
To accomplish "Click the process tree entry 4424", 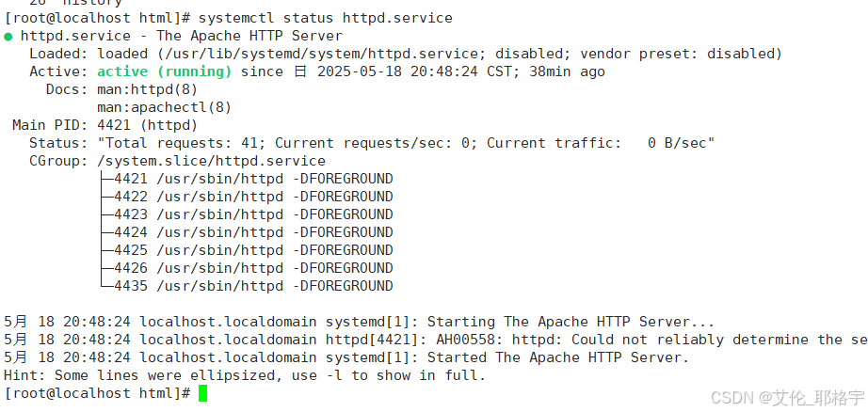I will pos(253,232).
